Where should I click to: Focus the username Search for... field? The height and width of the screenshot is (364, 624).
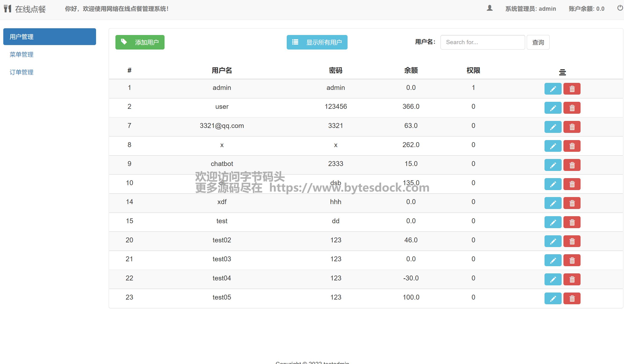[x=482, y=42]
